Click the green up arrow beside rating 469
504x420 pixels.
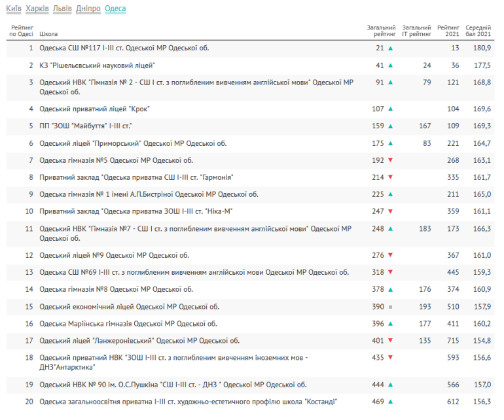pos(390,402)
